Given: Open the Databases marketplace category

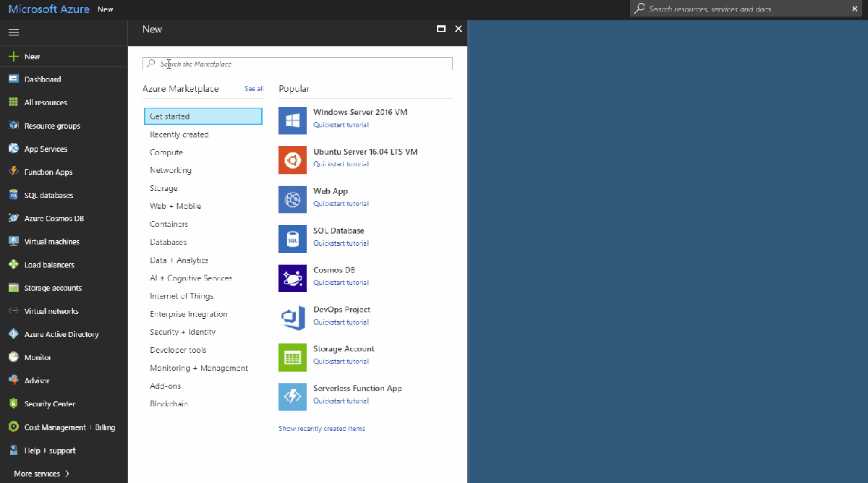Looking at the screenshot, I should pyautogui.click(x=168, y=241).
